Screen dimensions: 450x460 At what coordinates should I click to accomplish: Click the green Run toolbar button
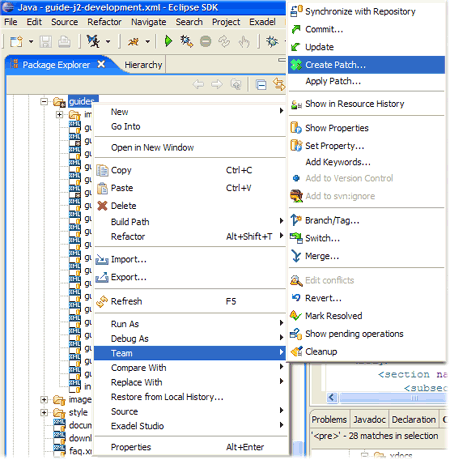(x=168, y=41)
